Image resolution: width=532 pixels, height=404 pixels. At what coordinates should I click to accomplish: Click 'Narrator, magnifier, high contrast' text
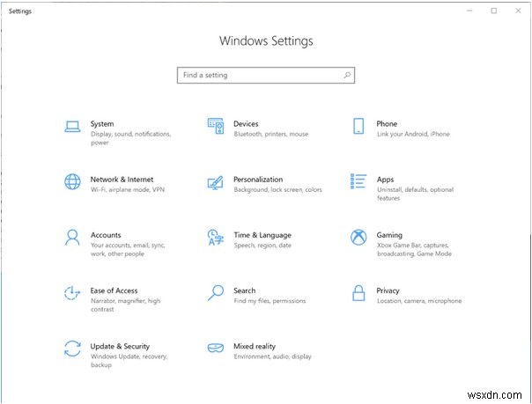[126, 305]
